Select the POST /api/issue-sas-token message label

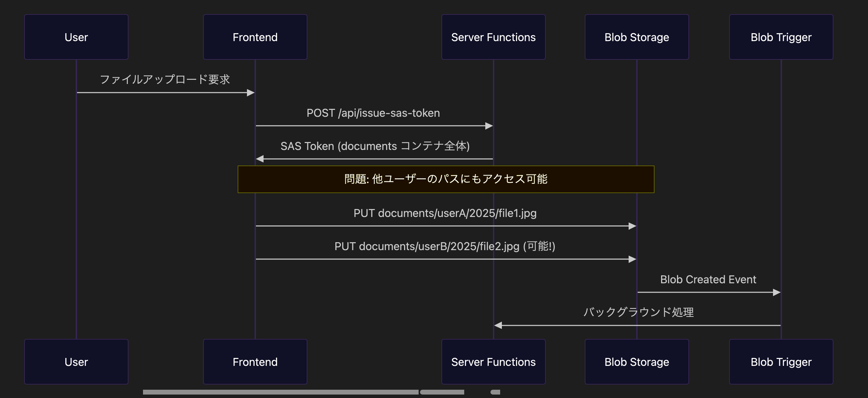tap(373, 113)
